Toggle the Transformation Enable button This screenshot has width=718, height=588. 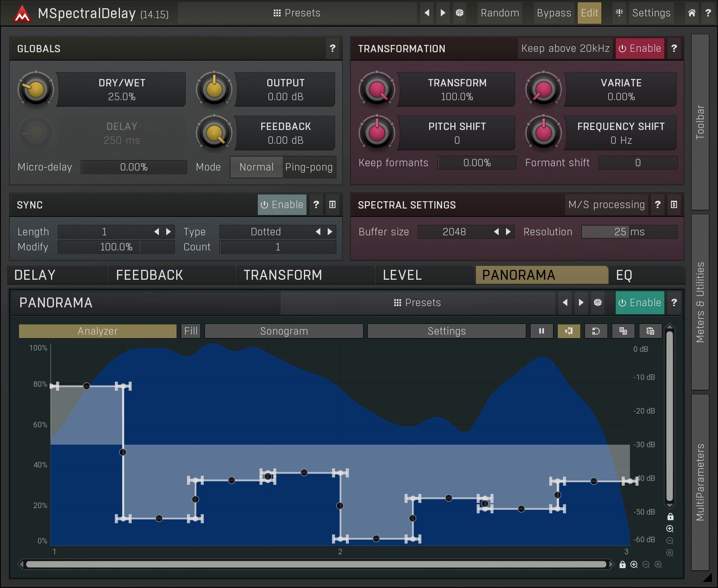click(640, 48)
